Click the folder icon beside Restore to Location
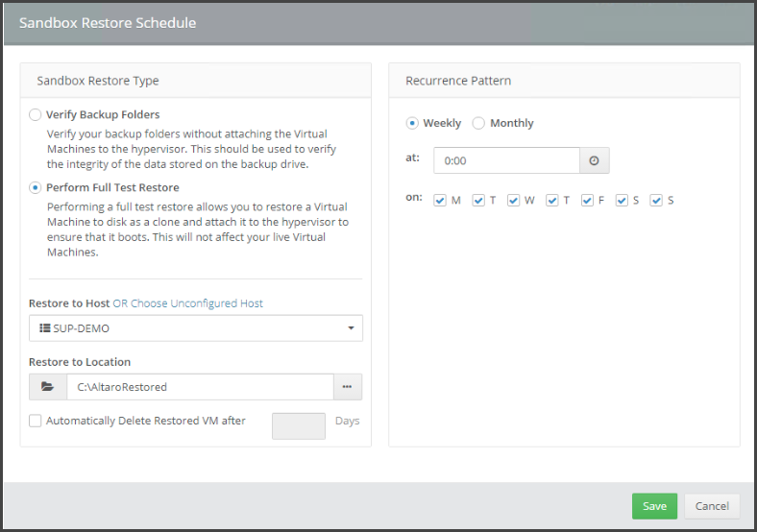 47,387
